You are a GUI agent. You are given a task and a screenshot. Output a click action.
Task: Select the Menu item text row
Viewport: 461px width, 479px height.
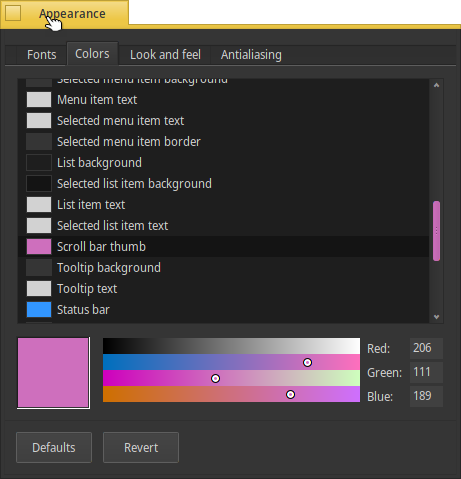[223, 100]
